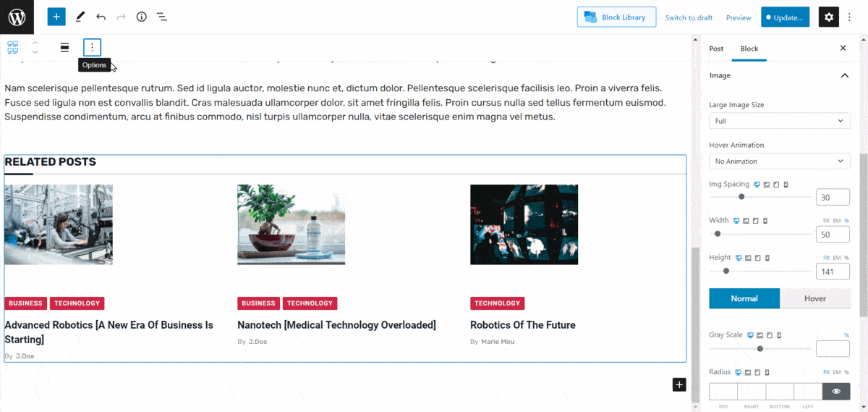Screen dimensions: 868x412
Task: Undo the last change
Action: click(101, 17)
